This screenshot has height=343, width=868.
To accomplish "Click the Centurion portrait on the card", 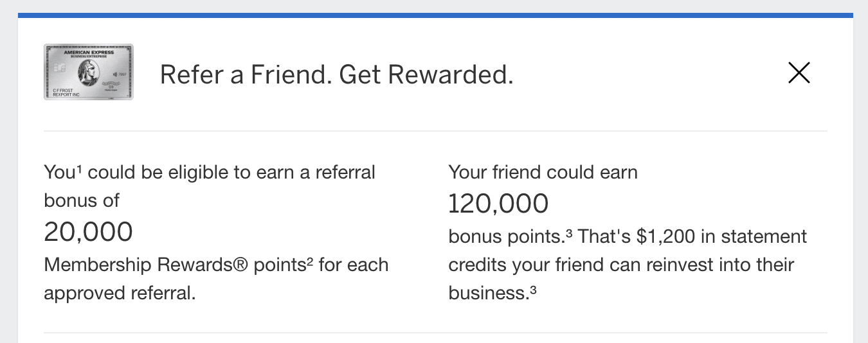I will 87,71.
